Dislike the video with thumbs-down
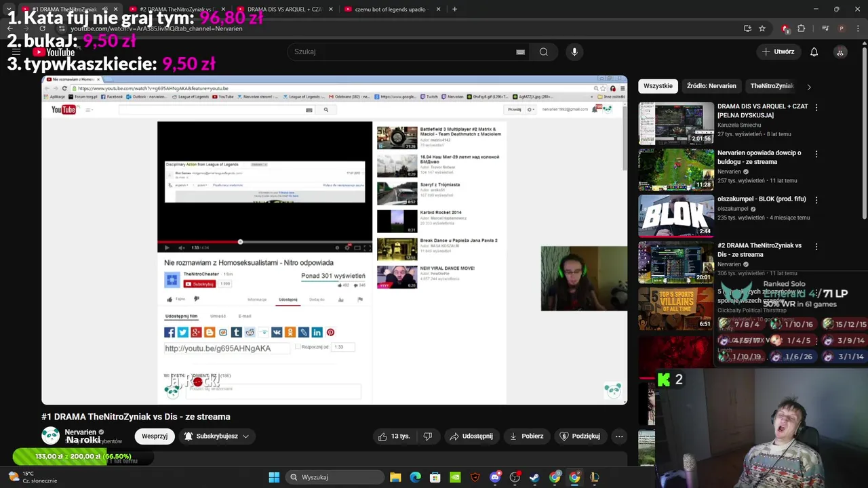The image size is (868, 488). tap(428, 436)
